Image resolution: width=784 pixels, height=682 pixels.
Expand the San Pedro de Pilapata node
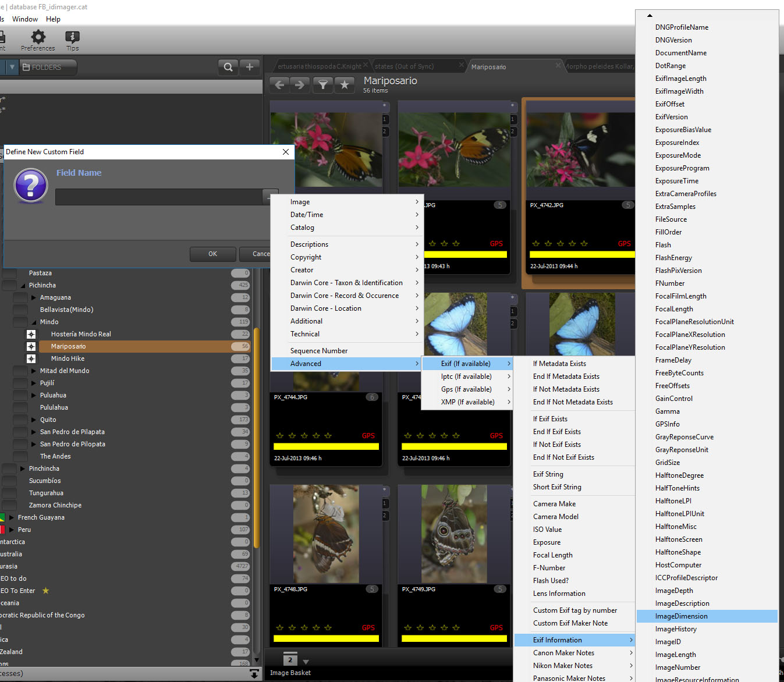(x=34, y=432)
